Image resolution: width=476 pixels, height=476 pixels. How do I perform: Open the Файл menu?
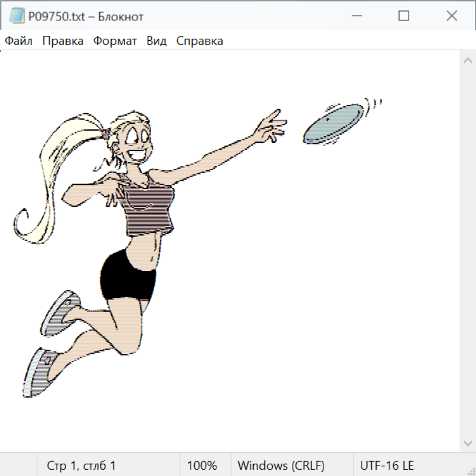pyautogui.click(x=19, y=41)
